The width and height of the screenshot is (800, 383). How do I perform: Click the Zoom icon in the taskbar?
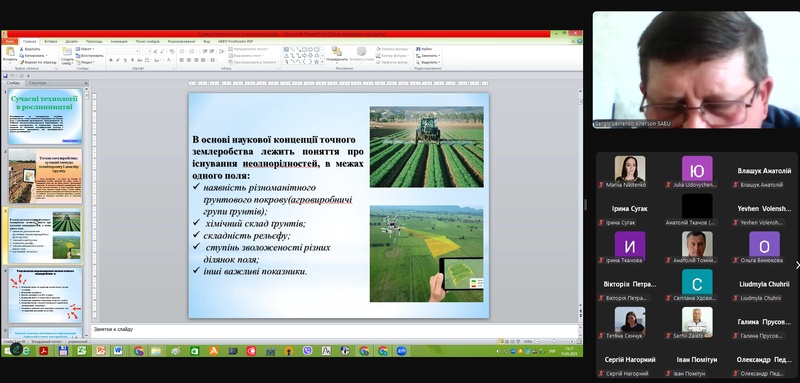tap(402, 351)
